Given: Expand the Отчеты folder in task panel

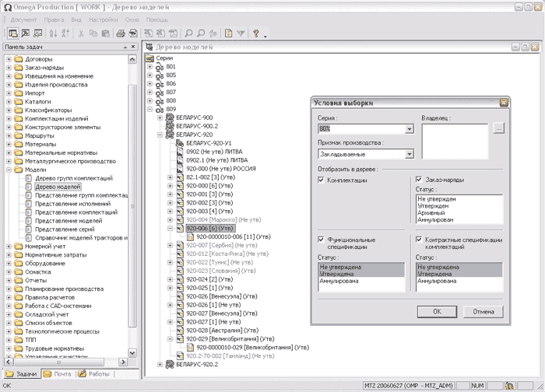Looking at the screenshot, I should click(9, 281).
